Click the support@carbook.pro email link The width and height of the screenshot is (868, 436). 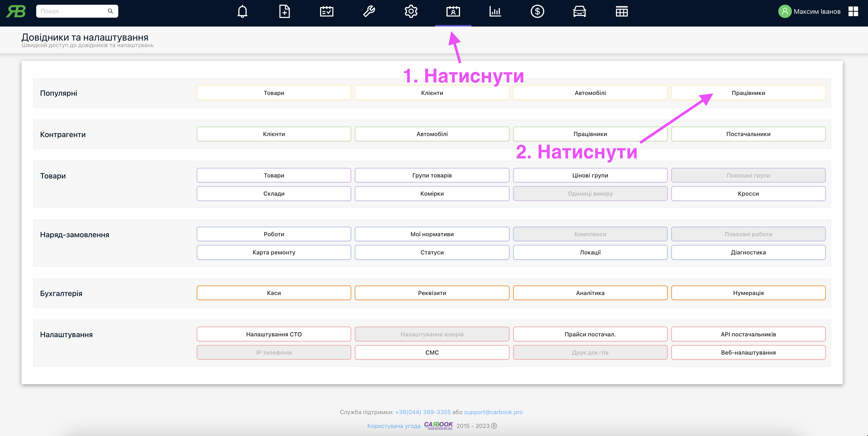(x=493, y=412)
